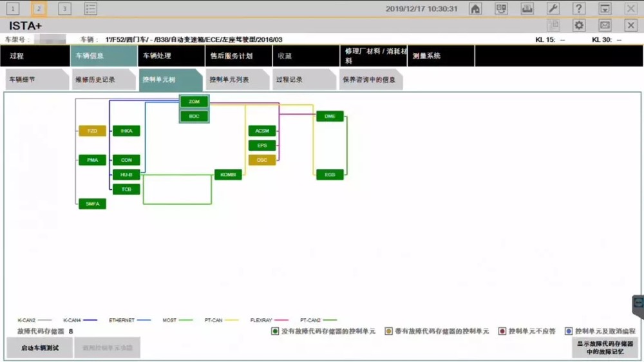Open the side panel handle on right edge
The image size is (644, 362).
638,306
